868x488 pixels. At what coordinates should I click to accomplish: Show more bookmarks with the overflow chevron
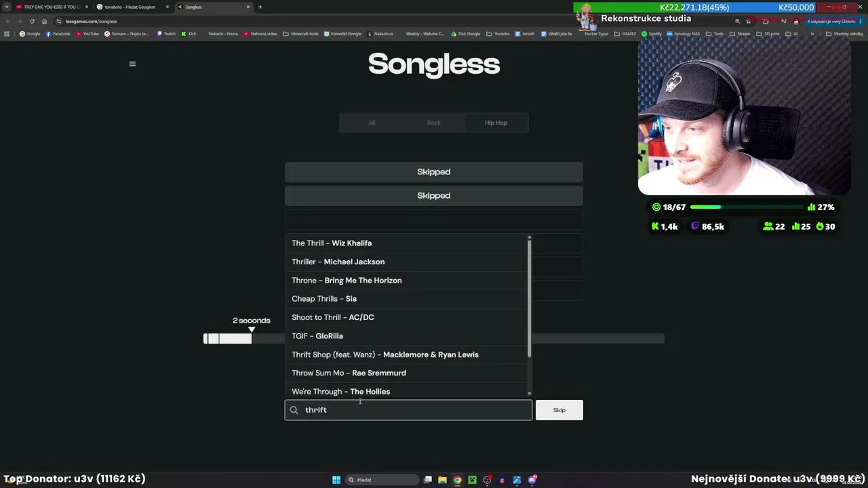tap(812, 34)
